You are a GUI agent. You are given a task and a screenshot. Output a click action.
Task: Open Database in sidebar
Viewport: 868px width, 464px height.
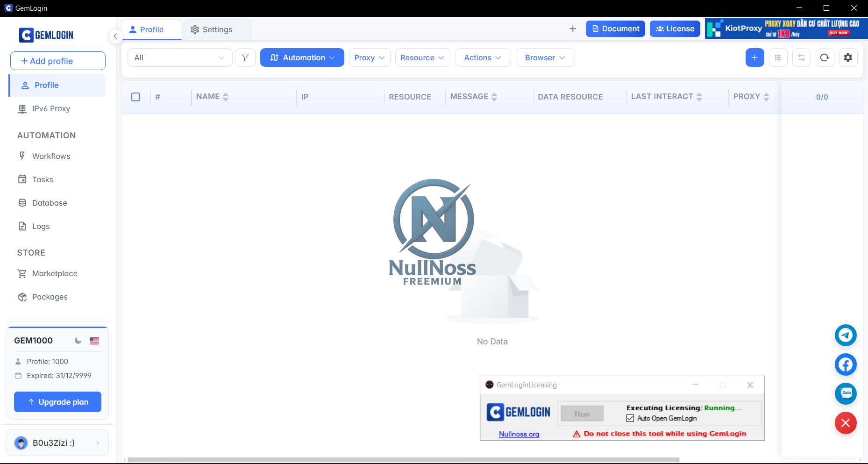coord(57,203)
